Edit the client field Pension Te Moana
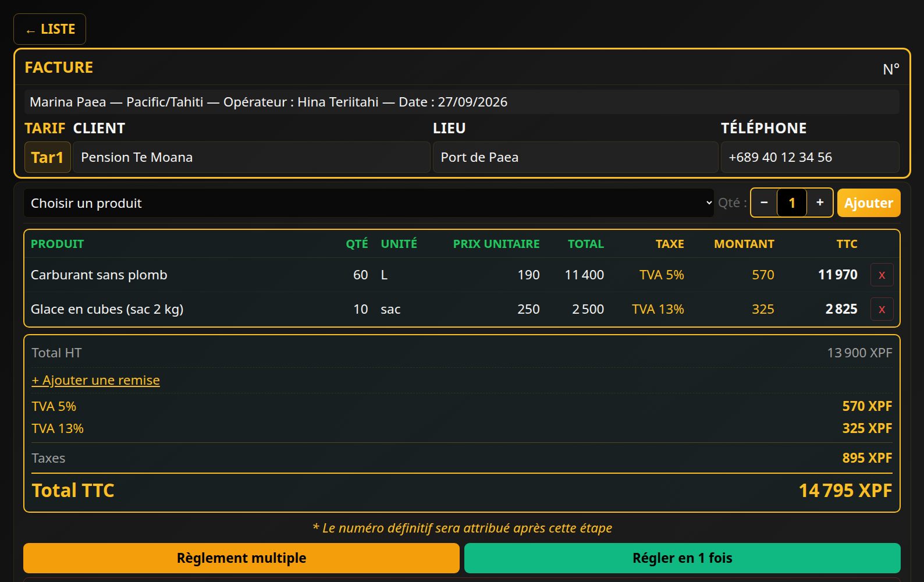Viewport: 924px width, 582px height. (x=251, y=157)
